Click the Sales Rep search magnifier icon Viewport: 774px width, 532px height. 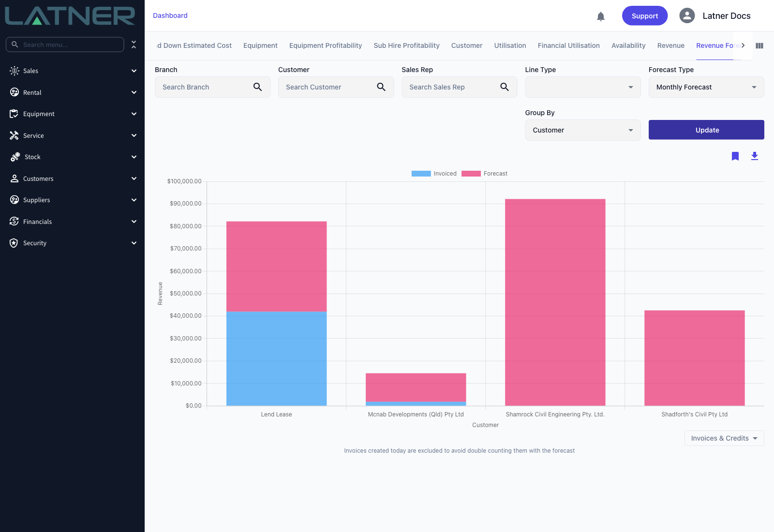(505, 87)
